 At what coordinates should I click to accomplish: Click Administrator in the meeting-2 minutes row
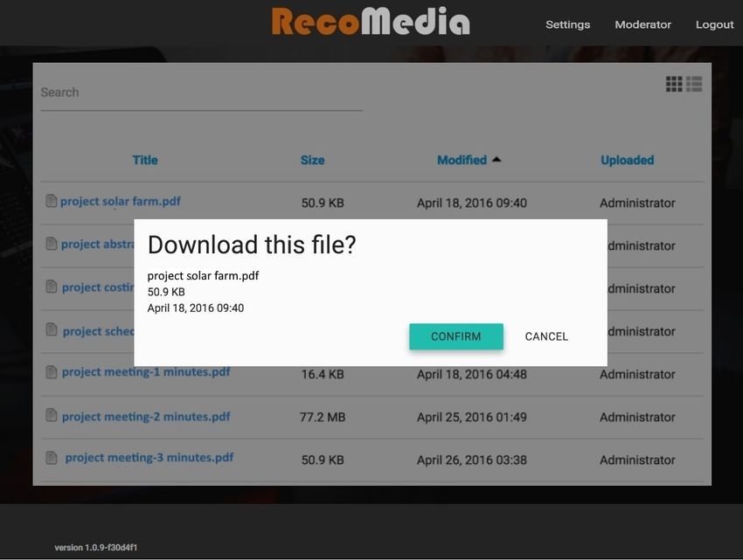[x=637, y=417]
